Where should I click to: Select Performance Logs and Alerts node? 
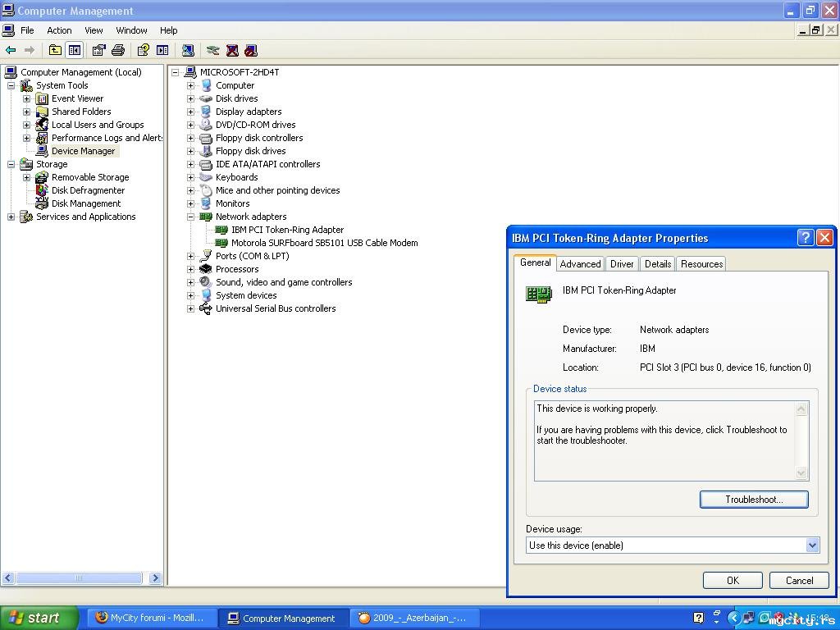[x=107, y=138]
